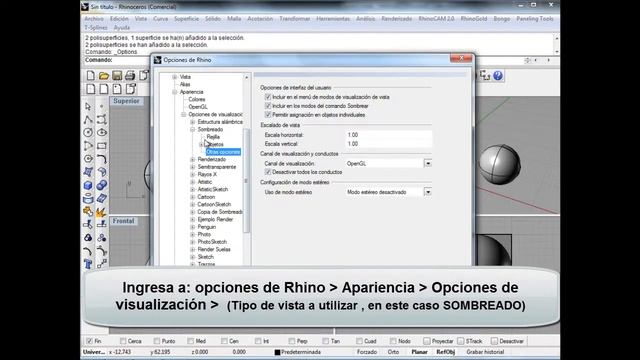Click the Save disk icon
Viewport: 640px width, 360px height.
tap(117, 76)
